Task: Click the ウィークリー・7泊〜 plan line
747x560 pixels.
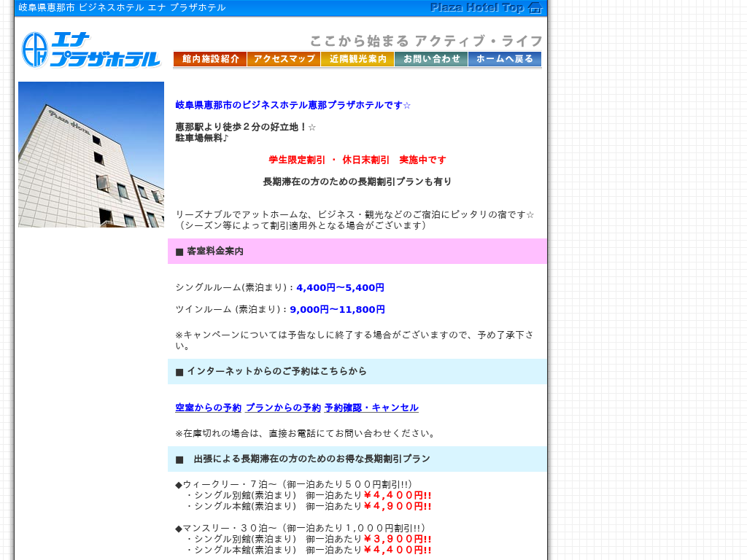Action: click(293, 485)
